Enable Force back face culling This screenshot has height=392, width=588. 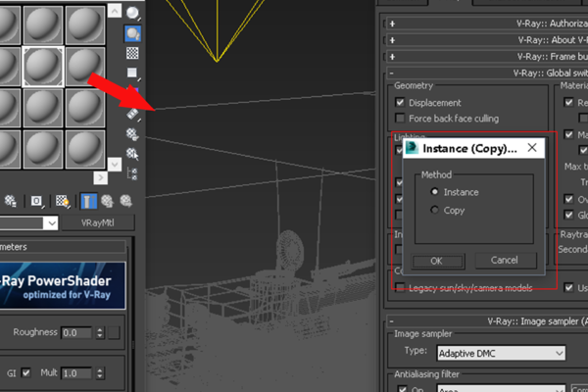coord(400,119)
